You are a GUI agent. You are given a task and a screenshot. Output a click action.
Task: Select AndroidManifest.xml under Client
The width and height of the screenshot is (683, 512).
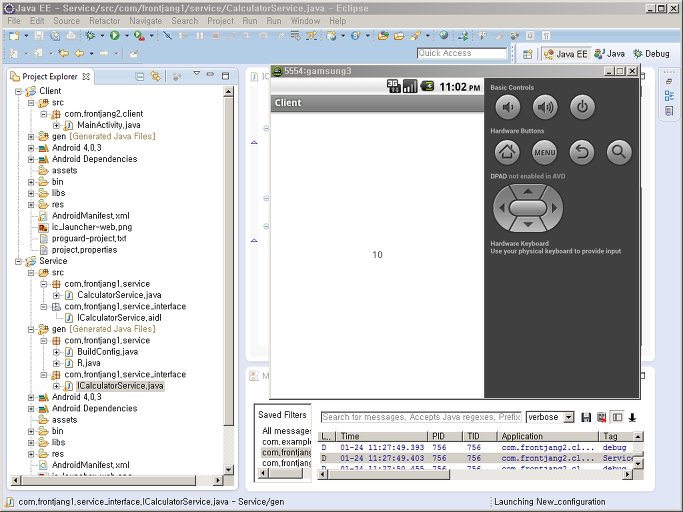[x=91, y=216]
